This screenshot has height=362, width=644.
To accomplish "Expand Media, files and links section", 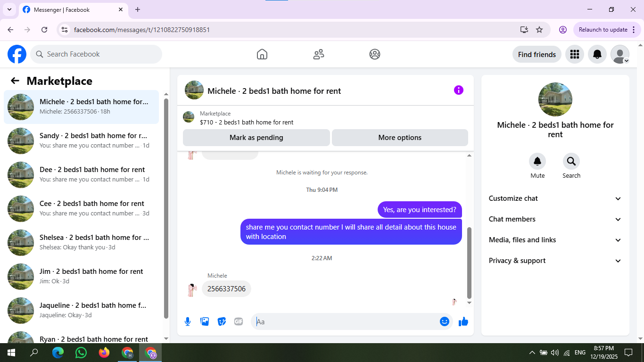I will coord(555,240).
